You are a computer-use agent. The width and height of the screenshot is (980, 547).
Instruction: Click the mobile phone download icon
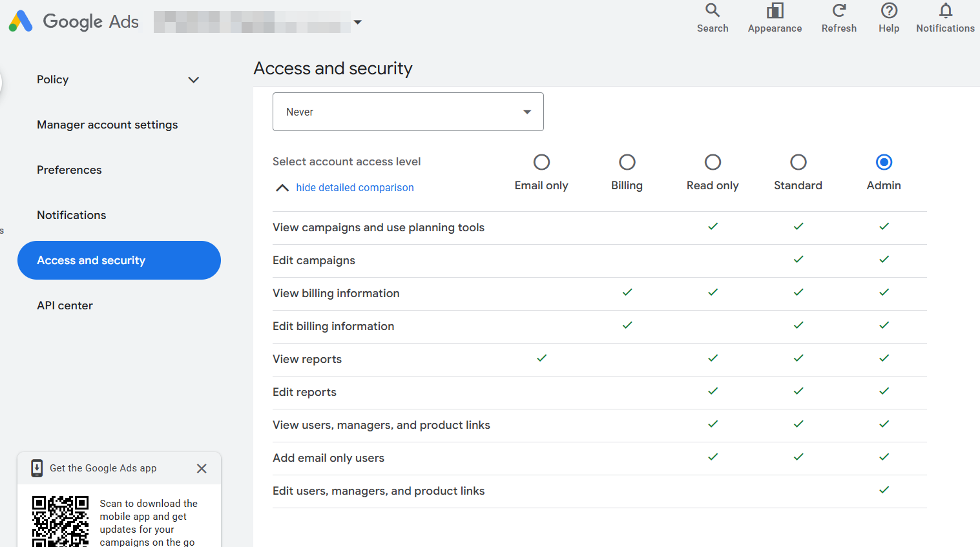pos(37,468)
